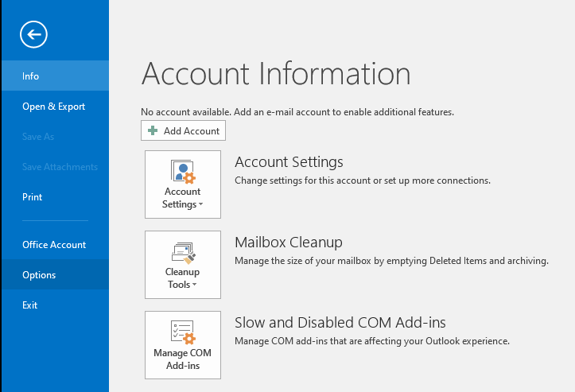The height and width of the screenshot is (392, 575).
Task: Click the Slow and Disabled COM Add-ins heading
Action: (x=340, y=323)
